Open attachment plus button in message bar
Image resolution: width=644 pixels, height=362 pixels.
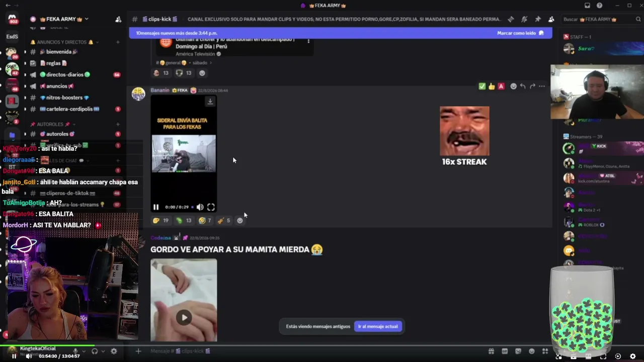point(138,351)
